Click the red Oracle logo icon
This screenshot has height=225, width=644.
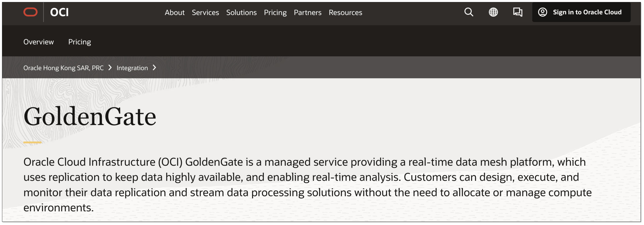31,12
